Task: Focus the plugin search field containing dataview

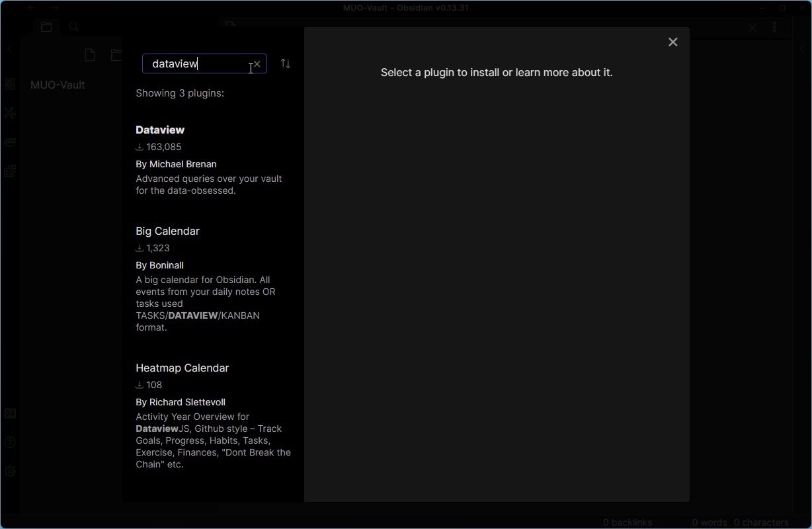Action: [204, 63]
